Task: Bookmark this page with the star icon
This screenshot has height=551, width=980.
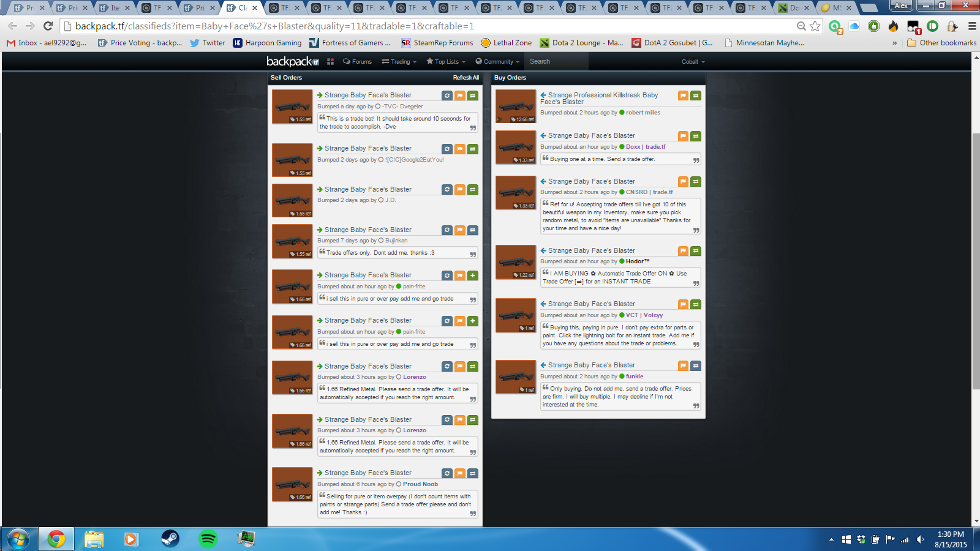Action: click(815, 26)
